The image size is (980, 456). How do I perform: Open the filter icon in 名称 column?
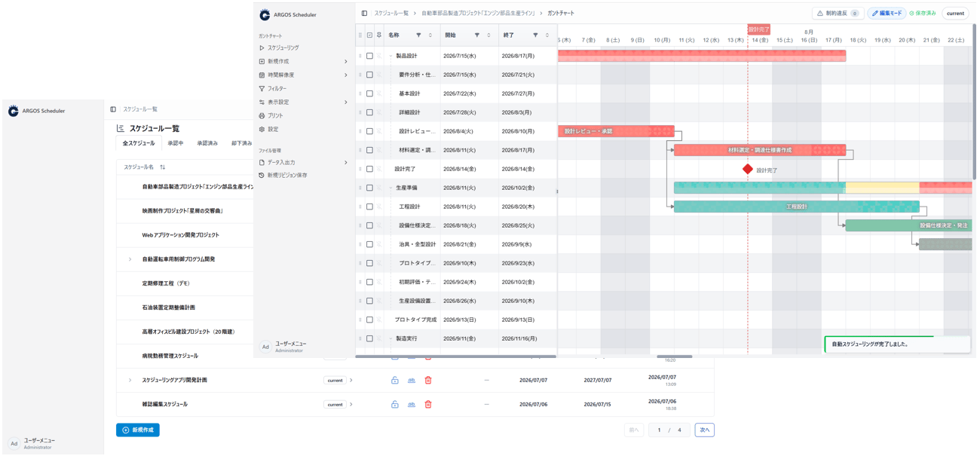pyautogui.click(x=418, y=35)
